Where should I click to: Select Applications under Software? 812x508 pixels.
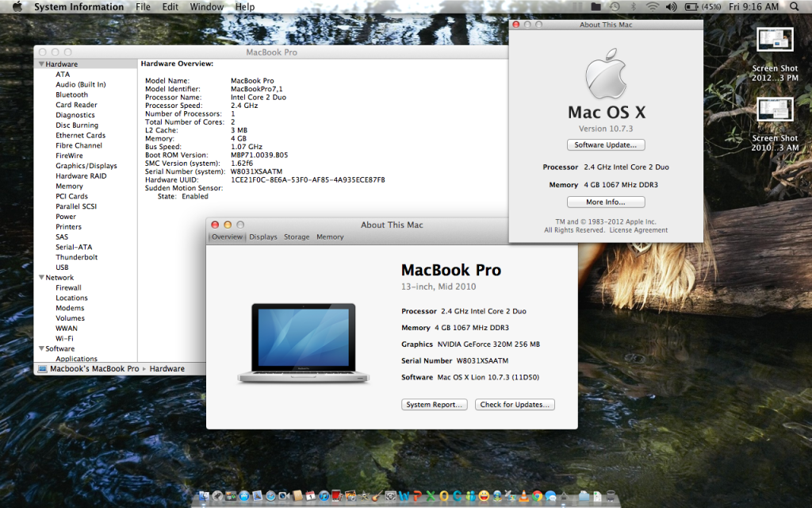77,358
